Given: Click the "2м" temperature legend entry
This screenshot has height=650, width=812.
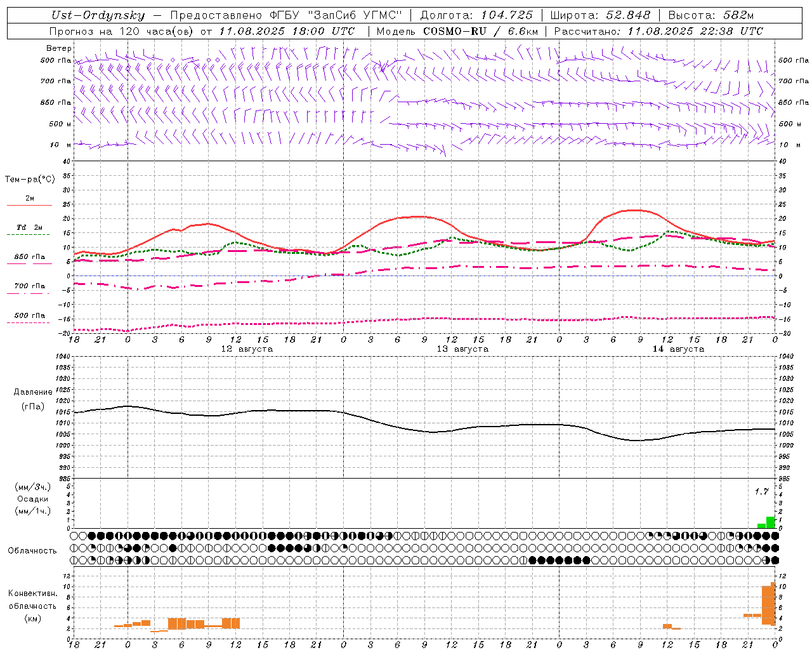Looking at the screenshot, I should [x=30, y=199].
